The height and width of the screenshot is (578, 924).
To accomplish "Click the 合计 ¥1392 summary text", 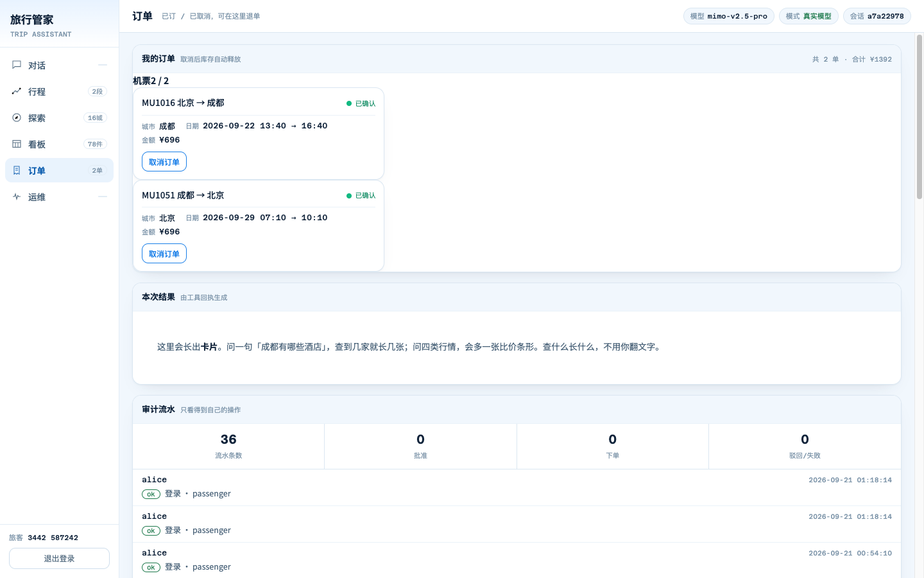I will pyautogui.click(x=872, y=59).
